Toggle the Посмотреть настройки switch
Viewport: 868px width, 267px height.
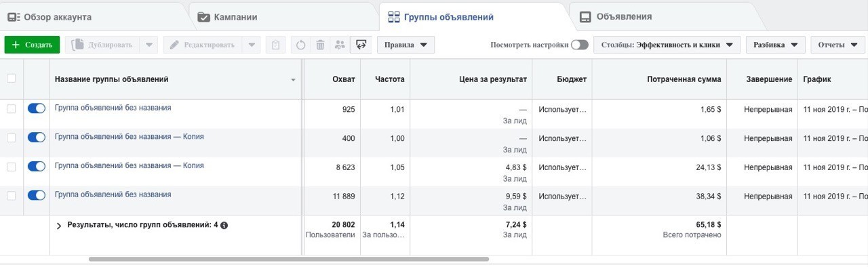pyautogui.click(x=579, y=45)
